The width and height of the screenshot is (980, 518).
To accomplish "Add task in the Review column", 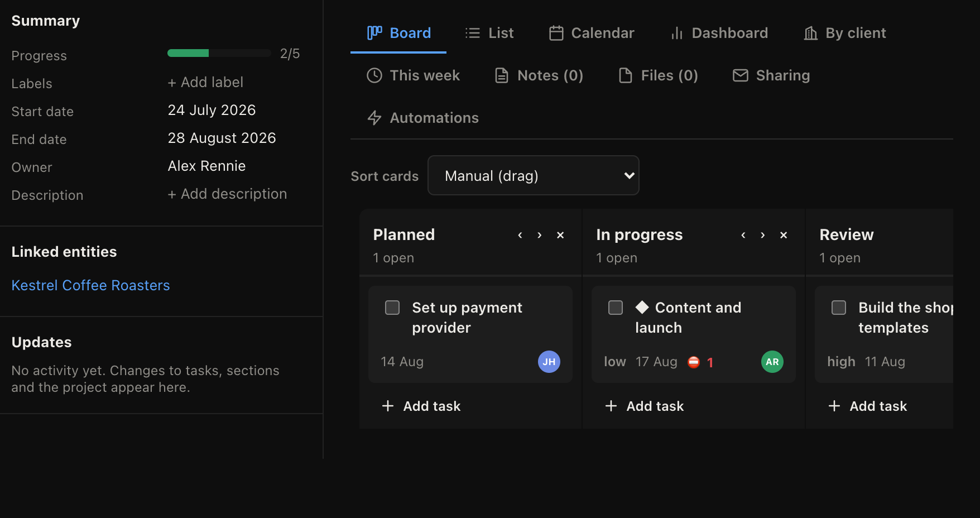I will (868, 406).
